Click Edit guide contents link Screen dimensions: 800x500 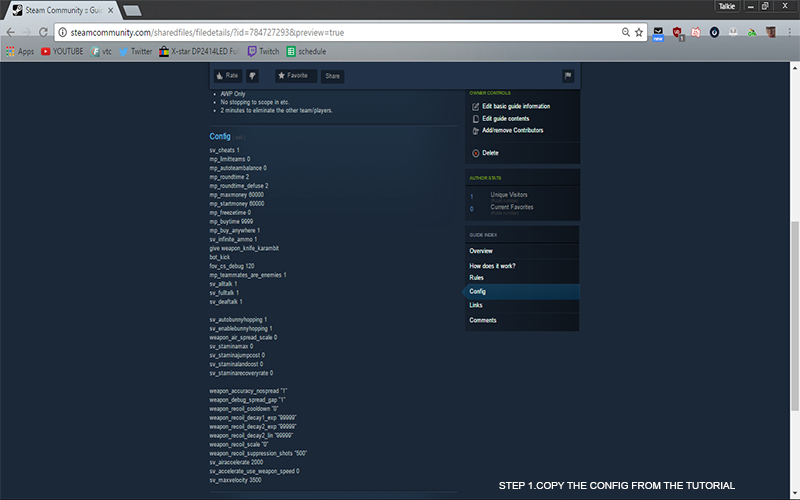(504, 118)
